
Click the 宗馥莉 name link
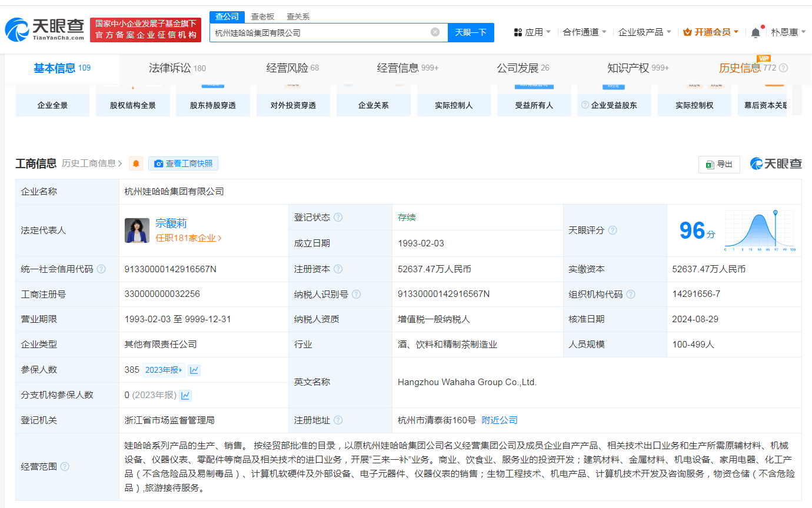pyautogui.click(x=171, y=223)
